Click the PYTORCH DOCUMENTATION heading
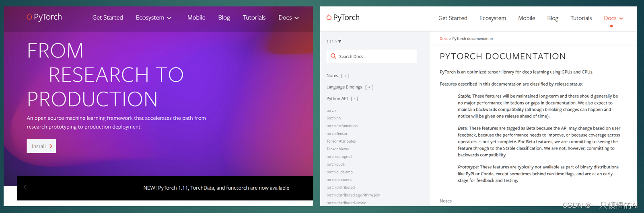This screenshot has width=644, height=213. (x=503, y=56)
